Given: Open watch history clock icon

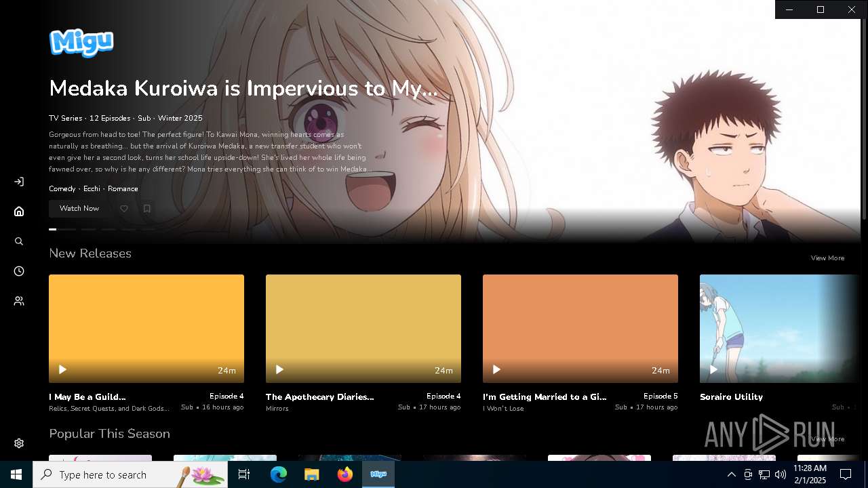Looking at the screenshot, I should [19, 271].
